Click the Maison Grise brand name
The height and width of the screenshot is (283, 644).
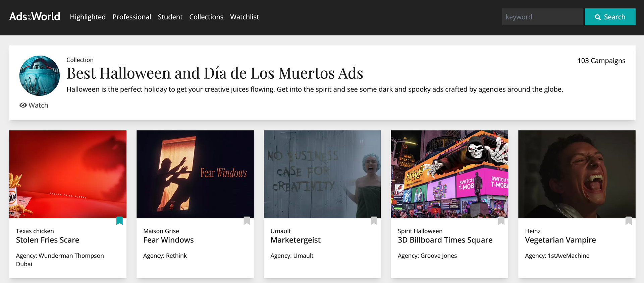(161, 231)
